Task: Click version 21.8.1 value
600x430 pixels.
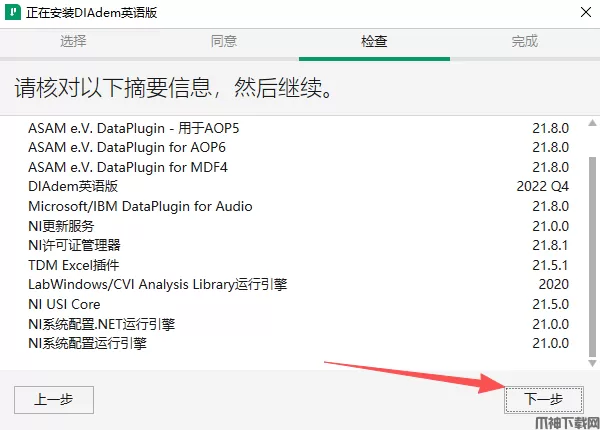Action: [551, 246]
